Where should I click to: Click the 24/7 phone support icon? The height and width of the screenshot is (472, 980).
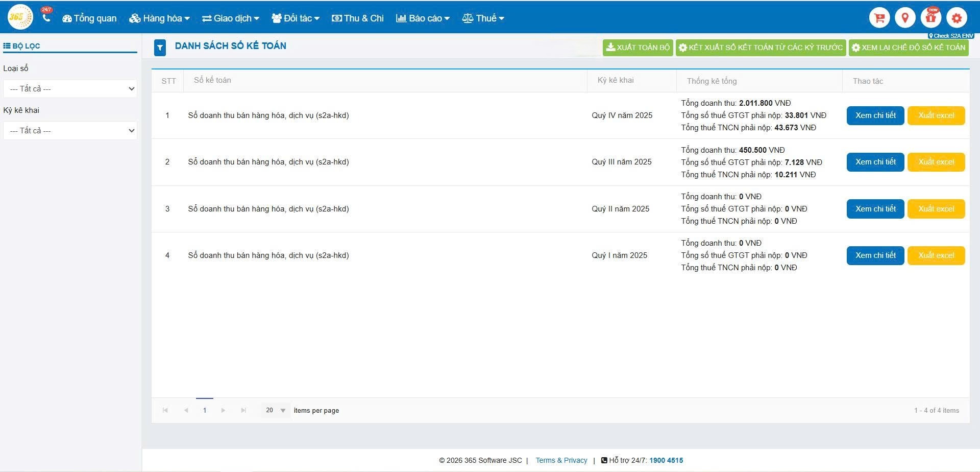click(x=46, y=18)
